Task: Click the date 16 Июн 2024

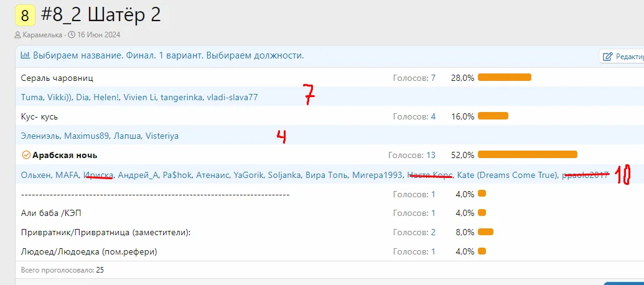Action: (98, 35)
